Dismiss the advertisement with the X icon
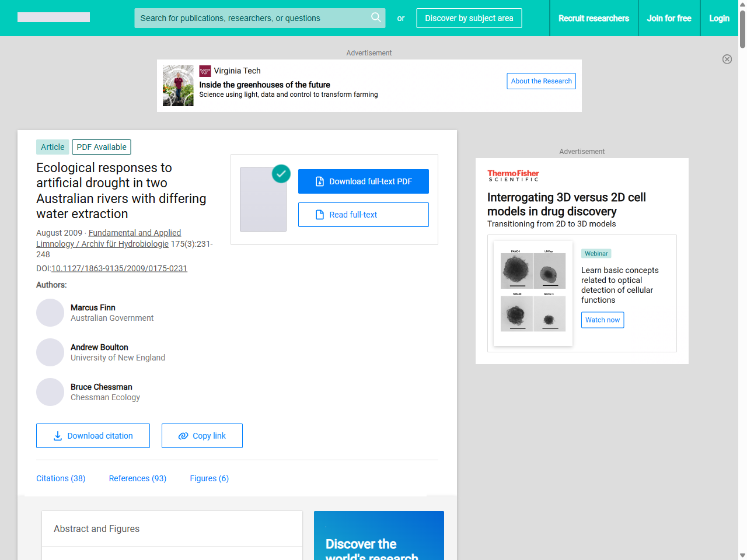Image resolution: width=747 pixels, height=560 pixels. tap(727, 59)
